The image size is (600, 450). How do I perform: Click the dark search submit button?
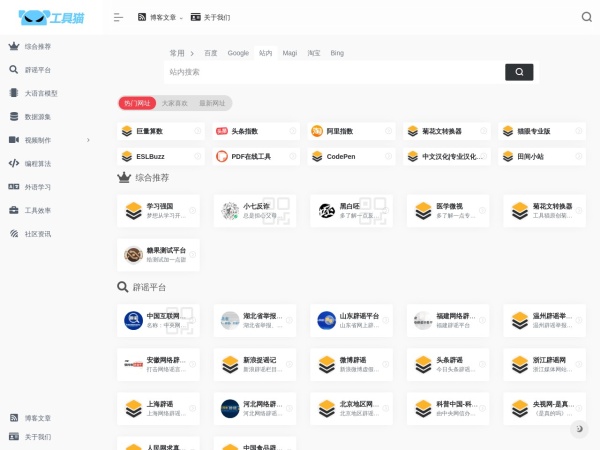click(x=519, y=72)
